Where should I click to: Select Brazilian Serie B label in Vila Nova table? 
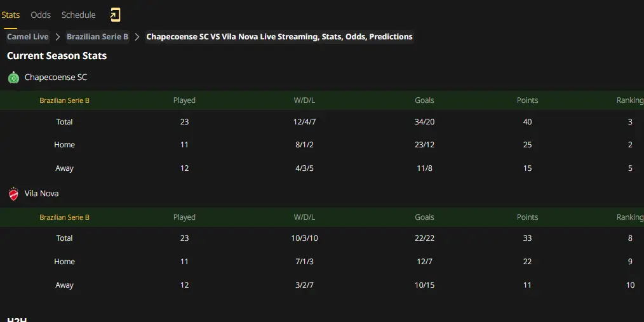(65, 217)
